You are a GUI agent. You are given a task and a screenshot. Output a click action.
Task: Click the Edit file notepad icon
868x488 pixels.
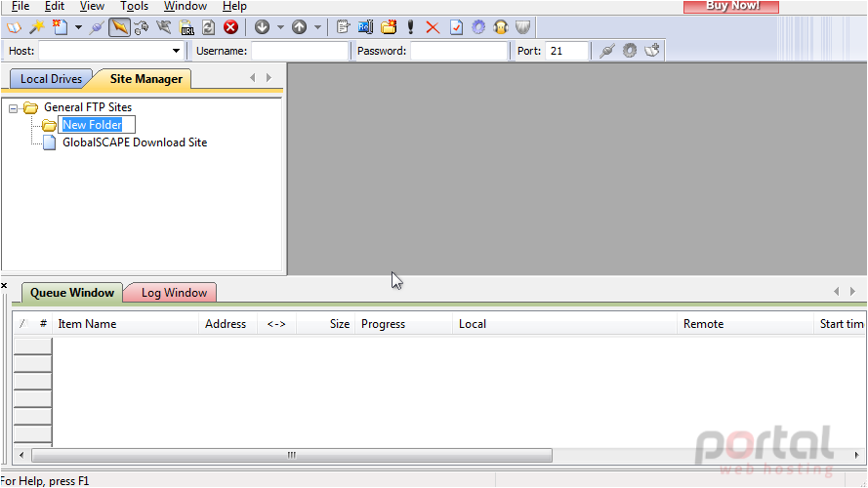pyautogui.click(x=344, y=27)
